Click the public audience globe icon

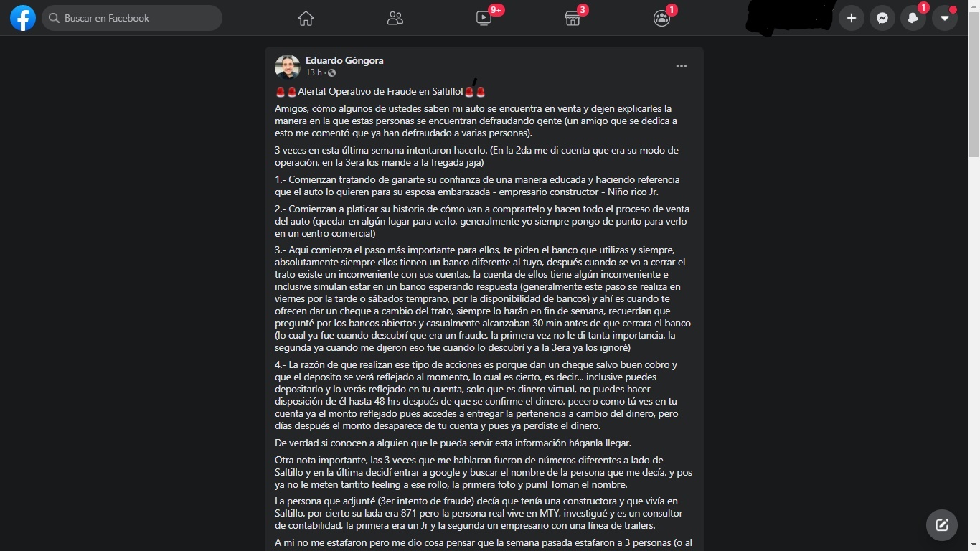(331, 72)
